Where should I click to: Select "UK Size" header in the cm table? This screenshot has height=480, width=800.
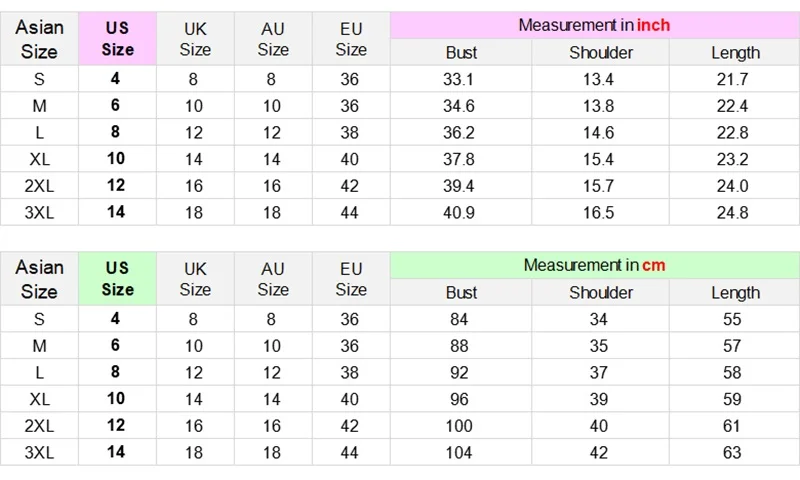pos(195,278)
